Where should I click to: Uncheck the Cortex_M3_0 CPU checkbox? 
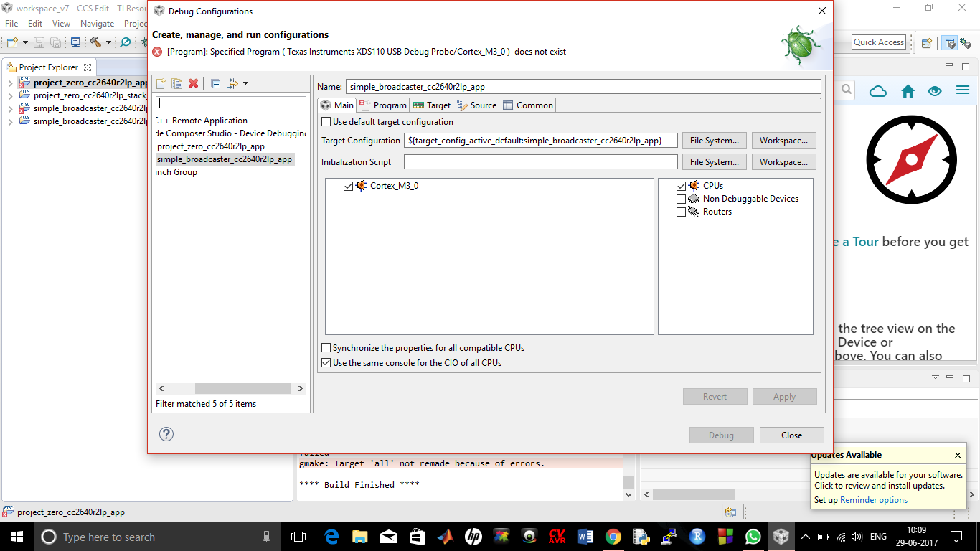coord(349,186)
